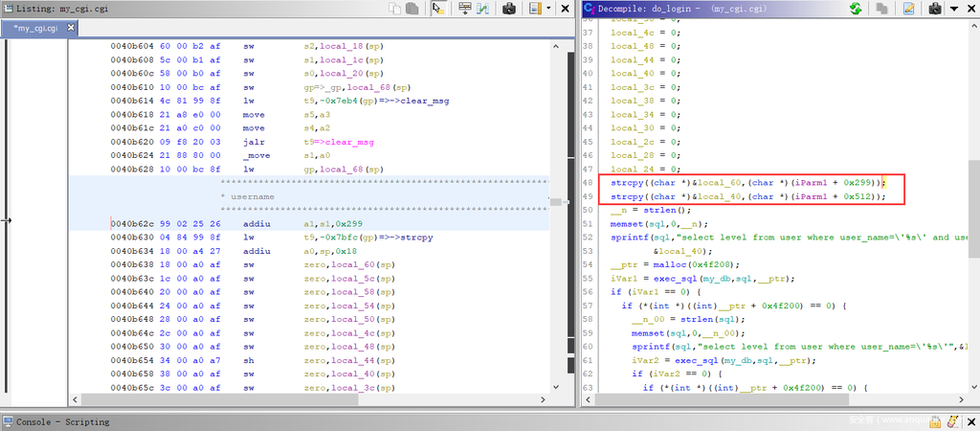This screenshot has height=431, width=980.
Task: Close the Listing panel
Action: pyautogui.click(x=565, y=9)
